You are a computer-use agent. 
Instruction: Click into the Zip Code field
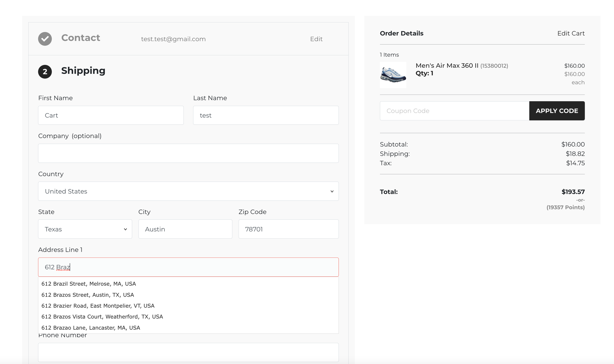point(288,229)
